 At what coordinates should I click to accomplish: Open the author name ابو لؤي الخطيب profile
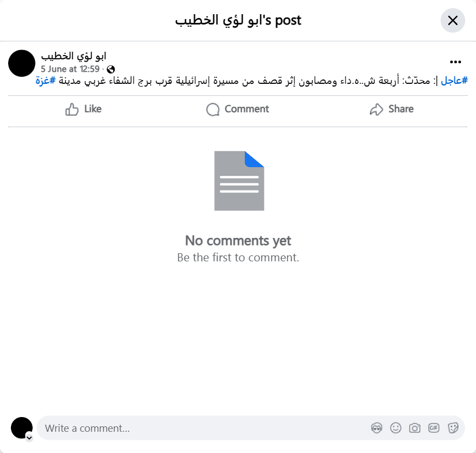[x=74, y=56]
